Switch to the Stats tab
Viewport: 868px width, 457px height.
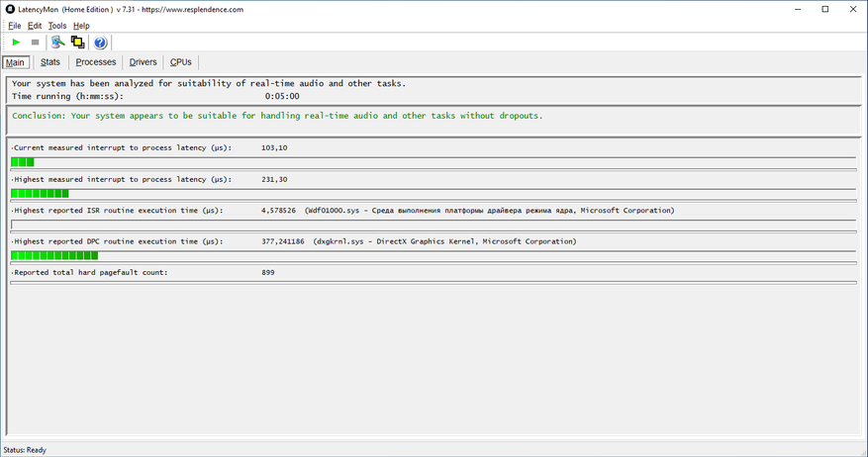(50, 62)
